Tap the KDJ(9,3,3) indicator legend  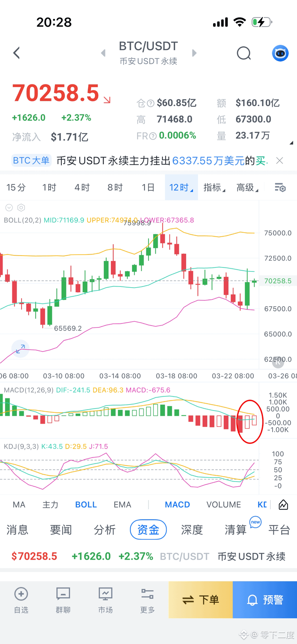56,446
